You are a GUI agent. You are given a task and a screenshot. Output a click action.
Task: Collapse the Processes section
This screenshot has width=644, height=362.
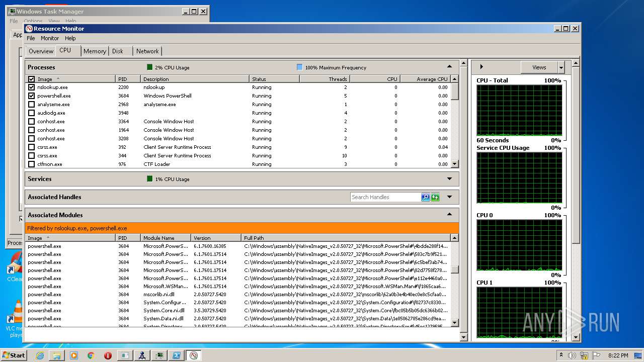click(449, 67)
